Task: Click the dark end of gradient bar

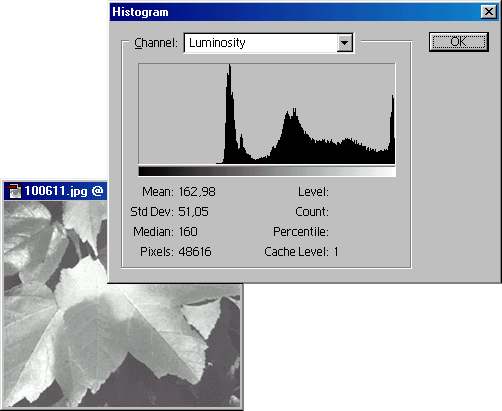Action: pos(147,171)
